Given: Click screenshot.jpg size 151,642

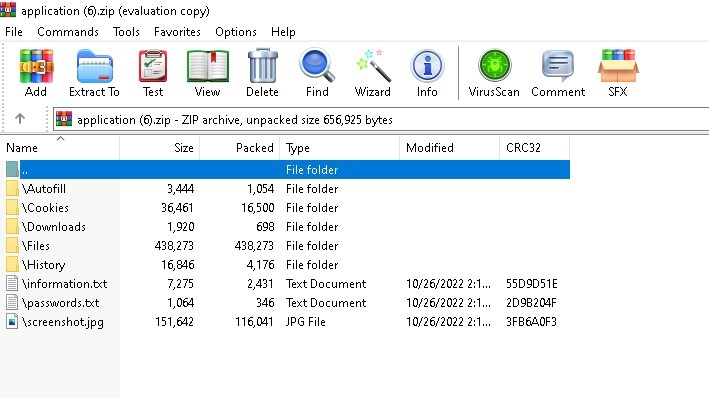Looking at the screenshot, I should pos(175,322).
